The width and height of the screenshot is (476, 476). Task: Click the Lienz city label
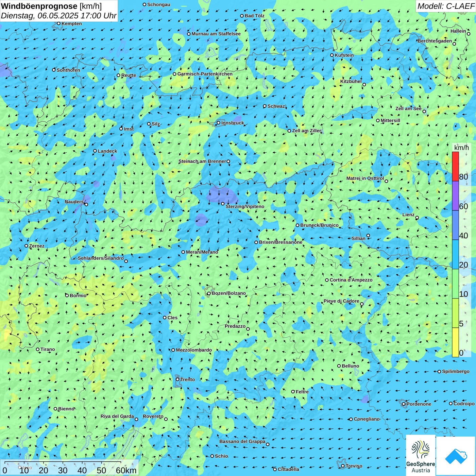point(408,215)
